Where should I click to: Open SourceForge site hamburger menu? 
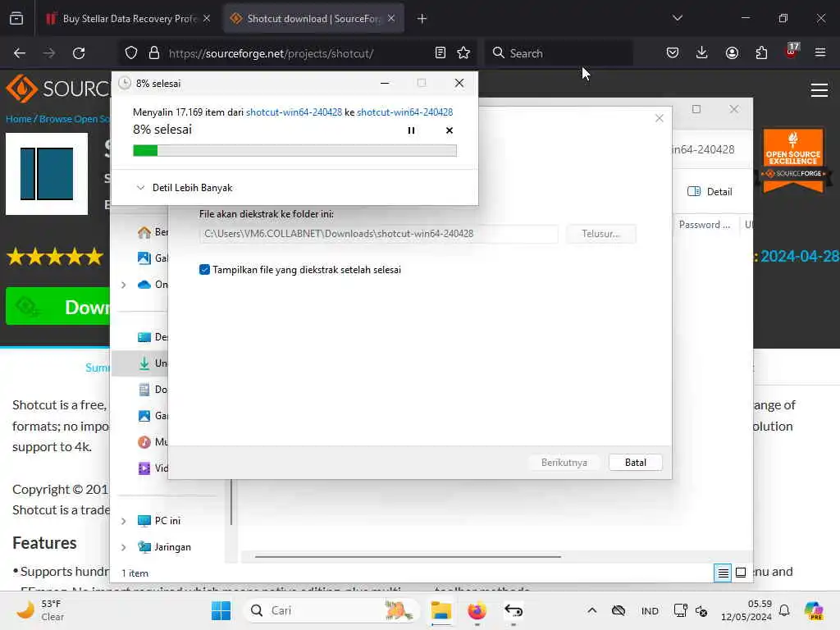819,90
